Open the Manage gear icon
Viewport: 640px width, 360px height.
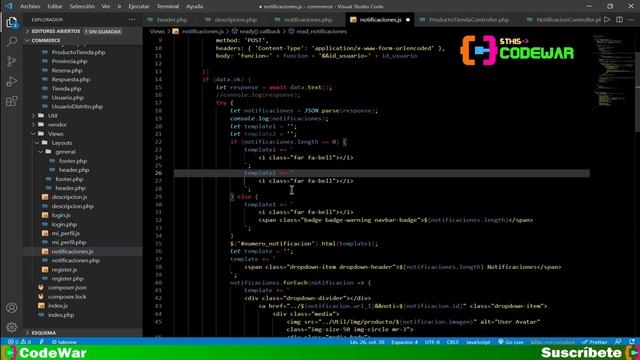(x=12, y=327)
